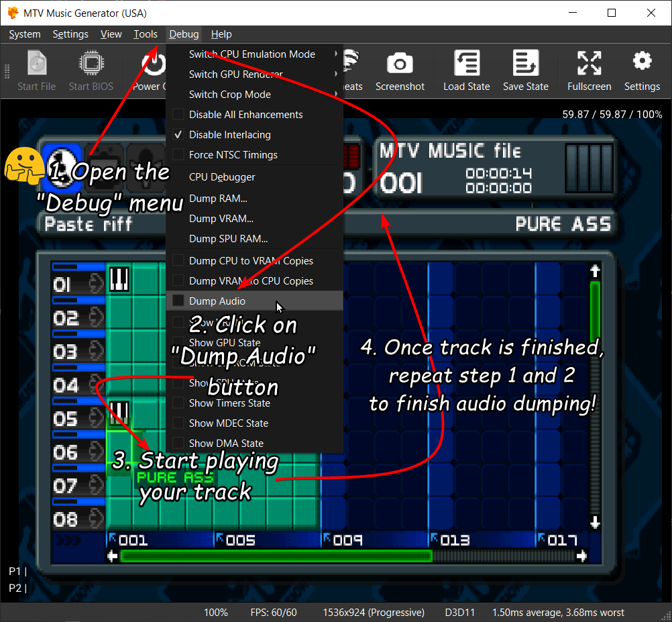The image size is (672, 622).
Task: Click the green horizontal song position bar
Action: coord(276,556)
